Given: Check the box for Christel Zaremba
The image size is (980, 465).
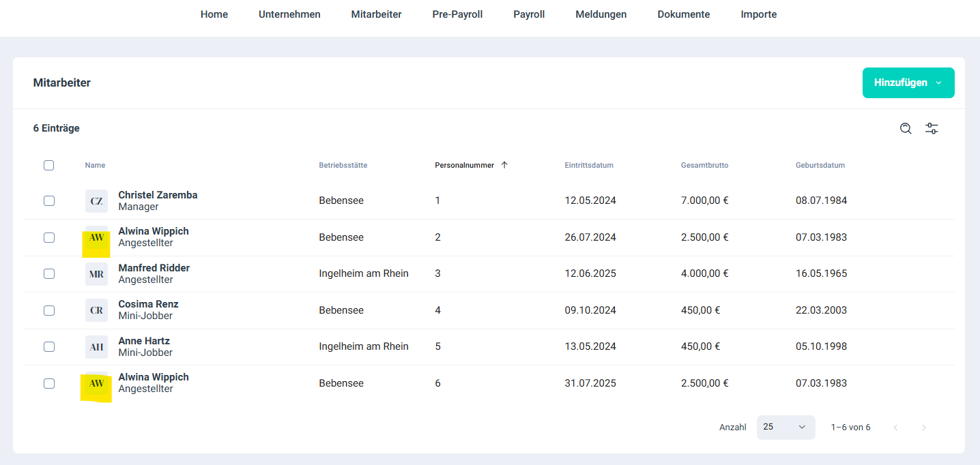Looking at the screenshot, I should click(x=48, y=201).
